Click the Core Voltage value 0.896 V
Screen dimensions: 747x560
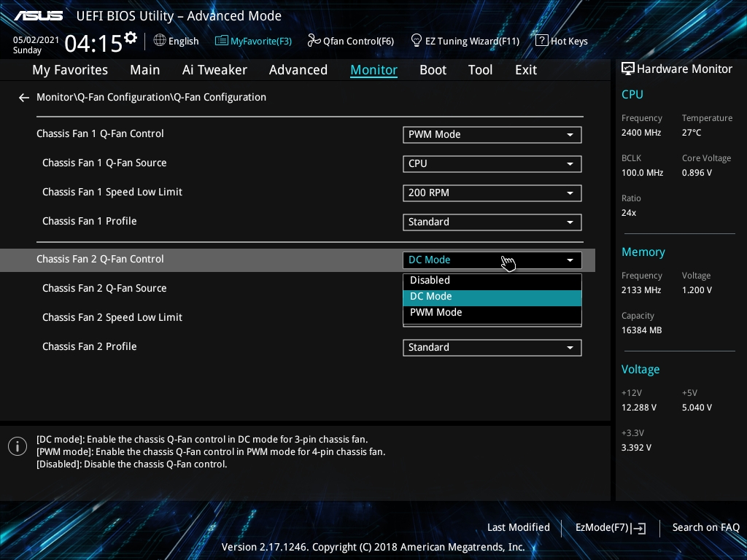(697, 173)
